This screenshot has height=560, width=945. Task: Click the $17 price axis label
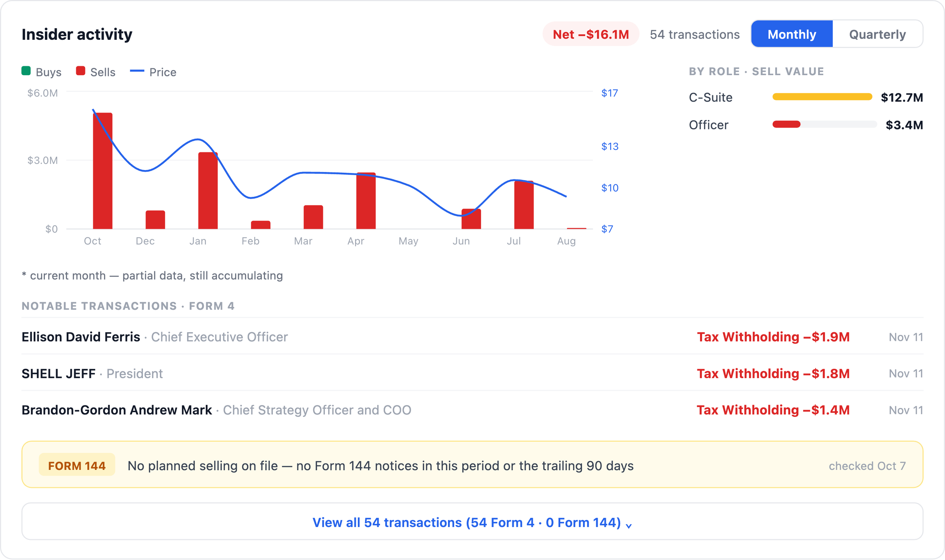click(x=610, y=93)
